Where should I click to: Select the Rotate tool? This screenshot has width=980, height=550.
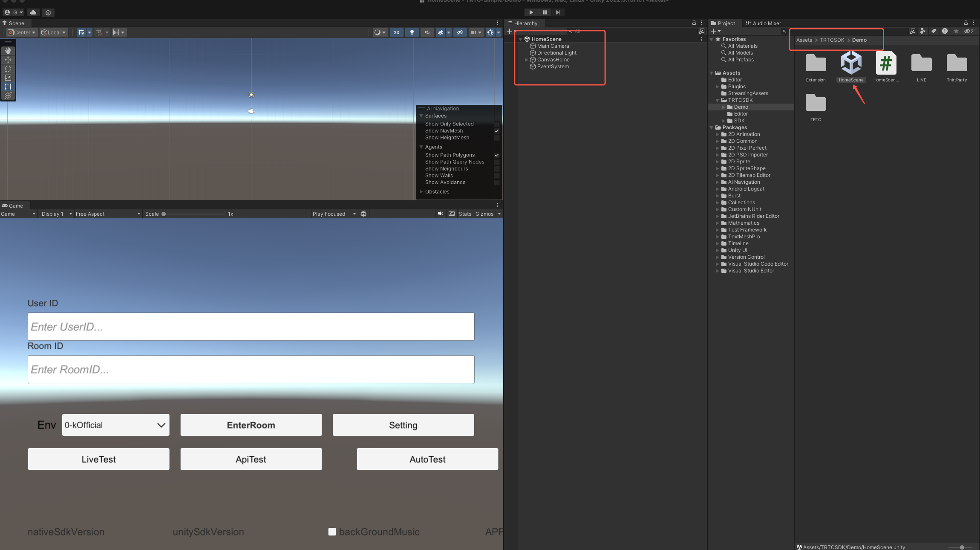pyautogui.click(x=8, y=69)
